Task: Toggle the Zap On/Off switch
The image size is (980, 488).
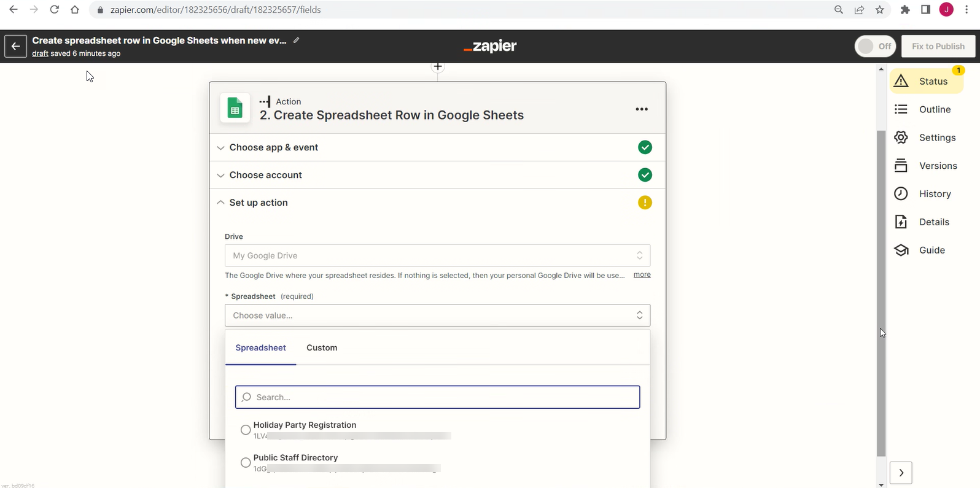Action: [x=875, y=46]
